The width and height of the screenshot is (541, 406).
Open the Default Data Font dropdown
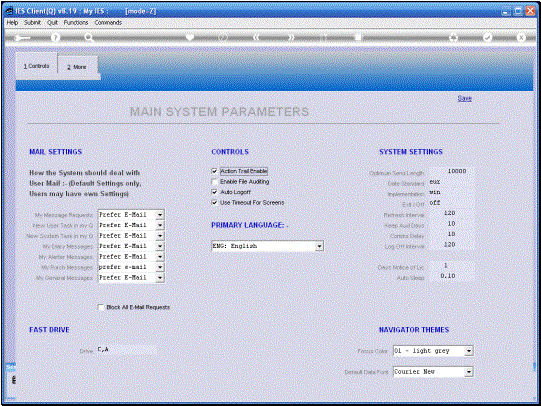click(433, 372)
